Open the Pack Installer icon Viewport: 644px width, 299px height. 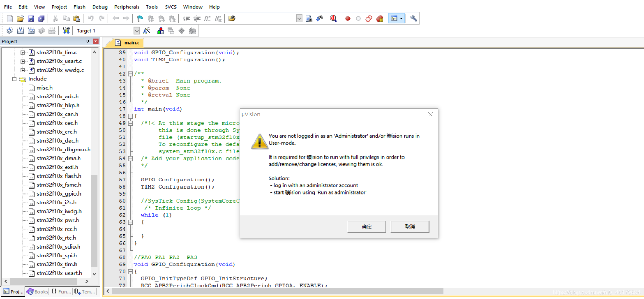[x=192, y=31]
